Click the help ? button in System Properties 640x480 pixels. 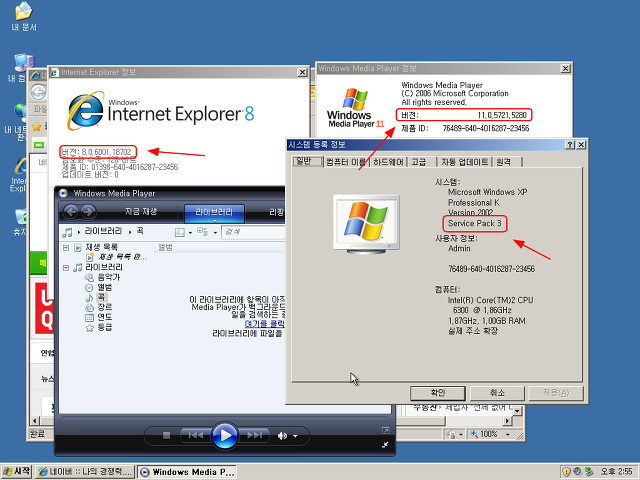[x=570, y=145]
